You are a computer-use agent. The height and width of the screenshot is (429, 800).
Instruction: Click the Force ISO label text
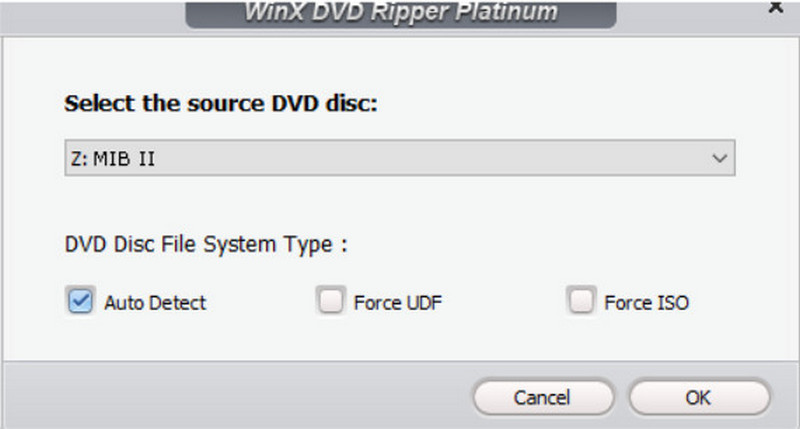(646, 302)
